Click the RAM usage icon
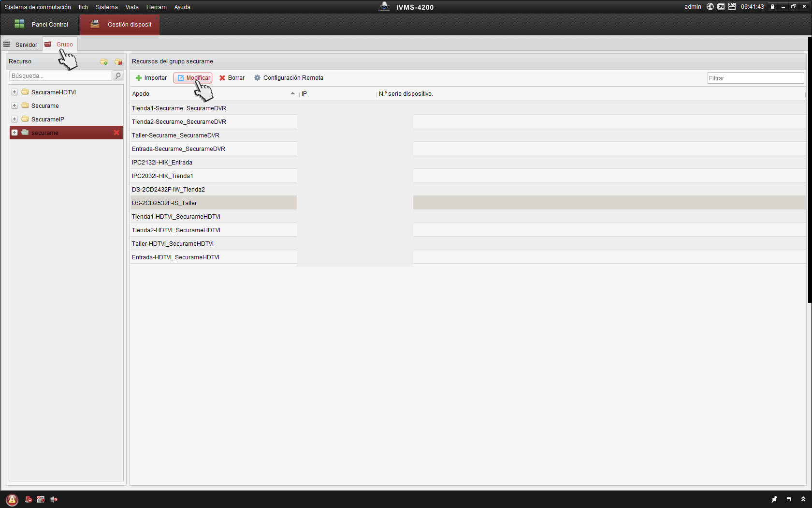Screen dimensions: 812x508 point(732,7)
